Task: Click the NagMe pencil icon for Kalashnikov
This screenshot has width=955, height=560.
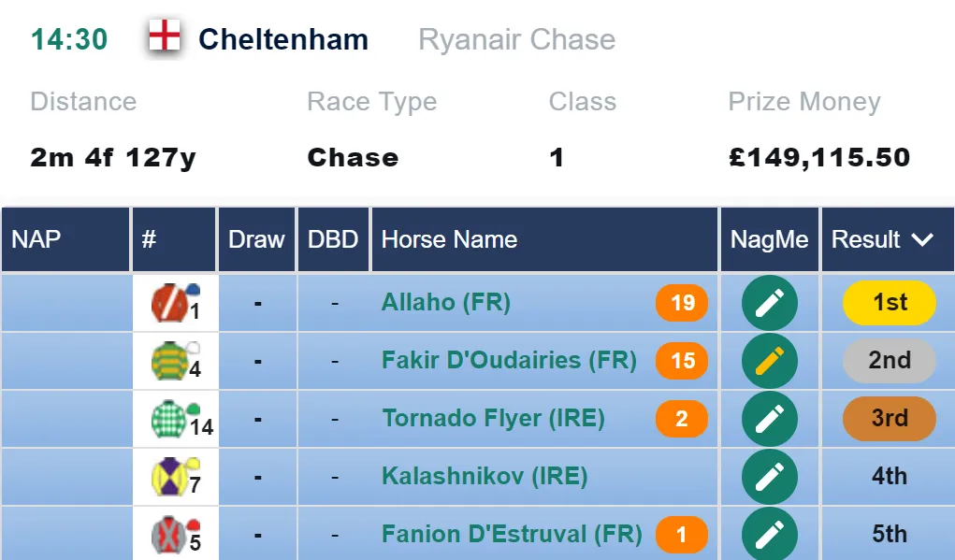Action: (769, 477)
